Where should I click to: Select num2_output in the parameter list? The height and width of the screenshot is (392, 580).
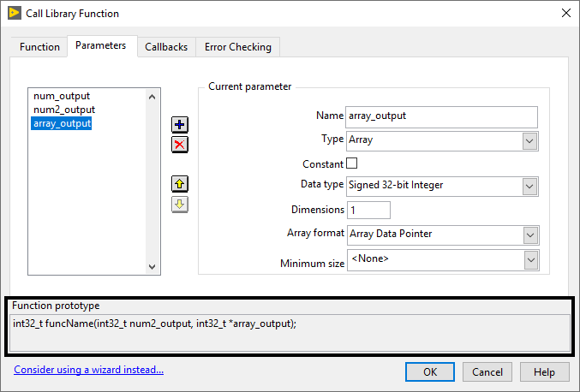64,110
